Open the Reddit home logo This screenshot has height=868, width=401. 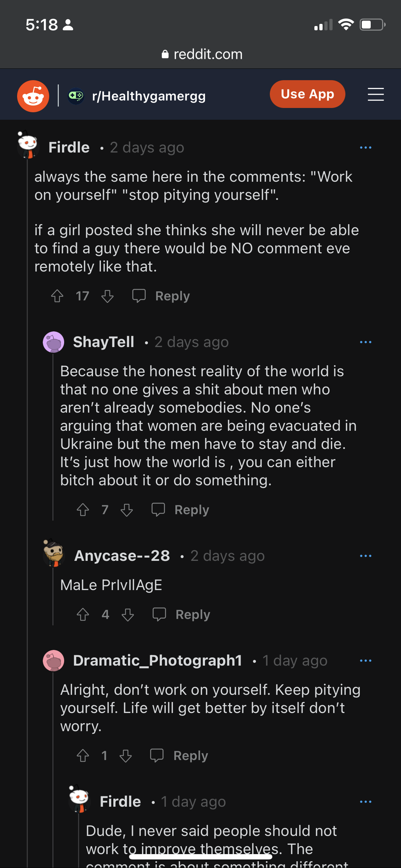click(x=33, y=96)
